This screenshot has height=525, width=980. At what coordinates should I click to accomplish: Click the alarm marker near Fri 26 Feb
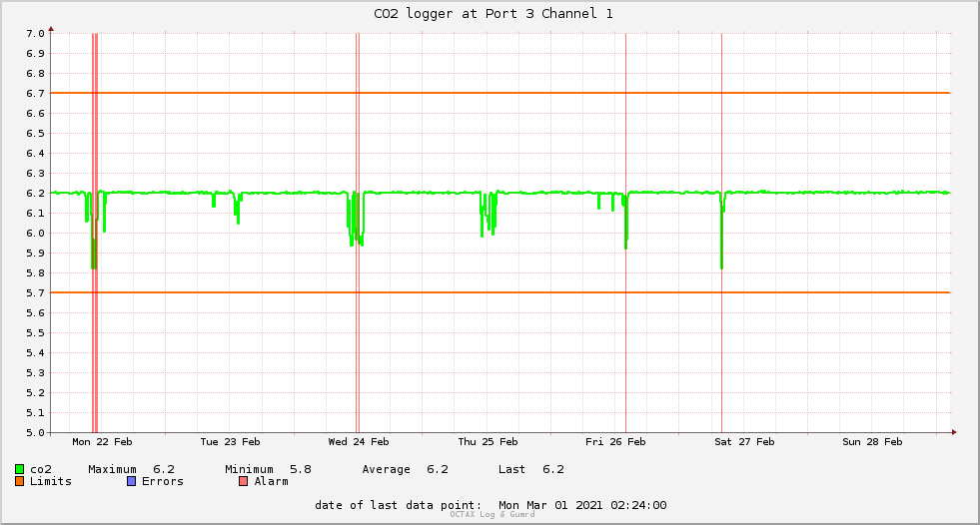coord(625,233)
